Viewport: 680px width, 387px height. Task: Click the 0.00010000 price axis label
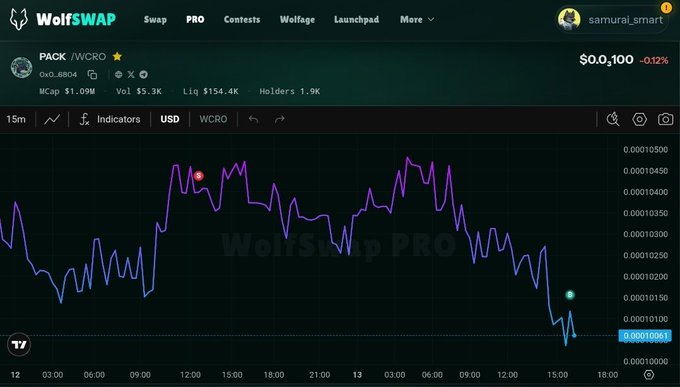(x=646, y=361)
